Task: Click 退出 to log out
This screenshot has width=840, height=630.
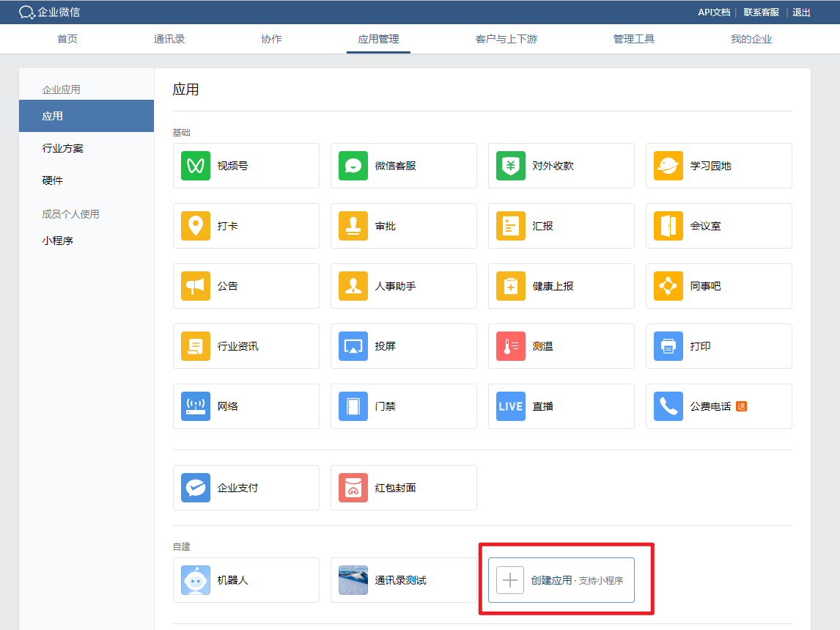Action: coord(801,12)
